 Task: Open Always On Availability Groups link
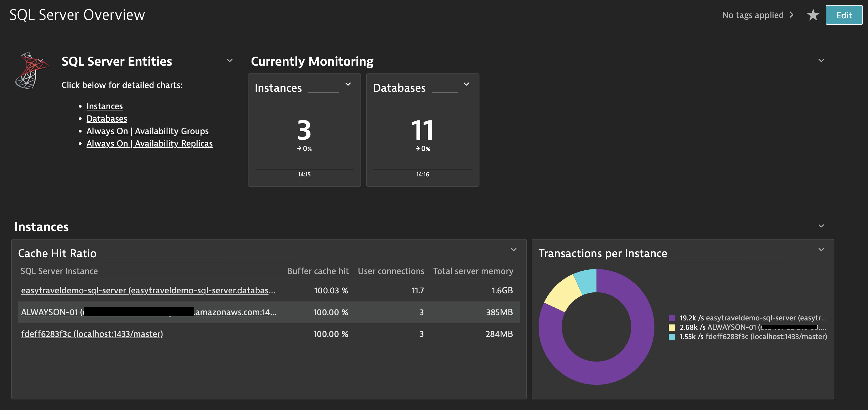point(147,131)
